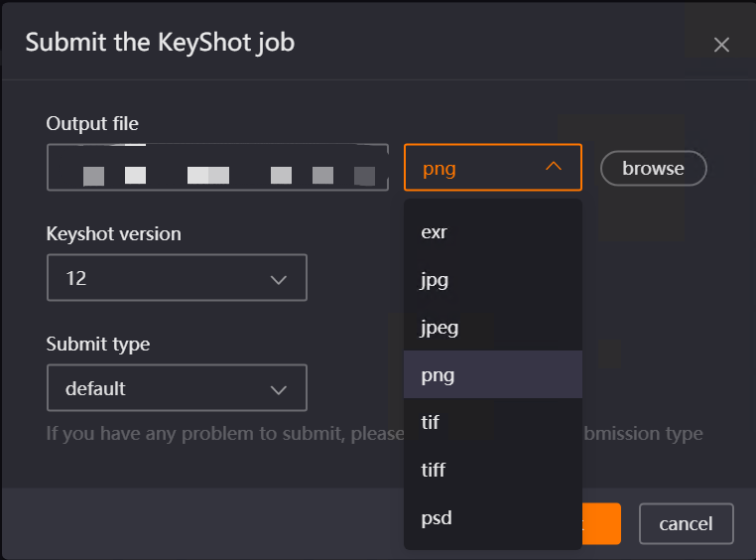Choose jpeg from the format list
This screenshot has width=756, height=560.
[x=493, y=328]
